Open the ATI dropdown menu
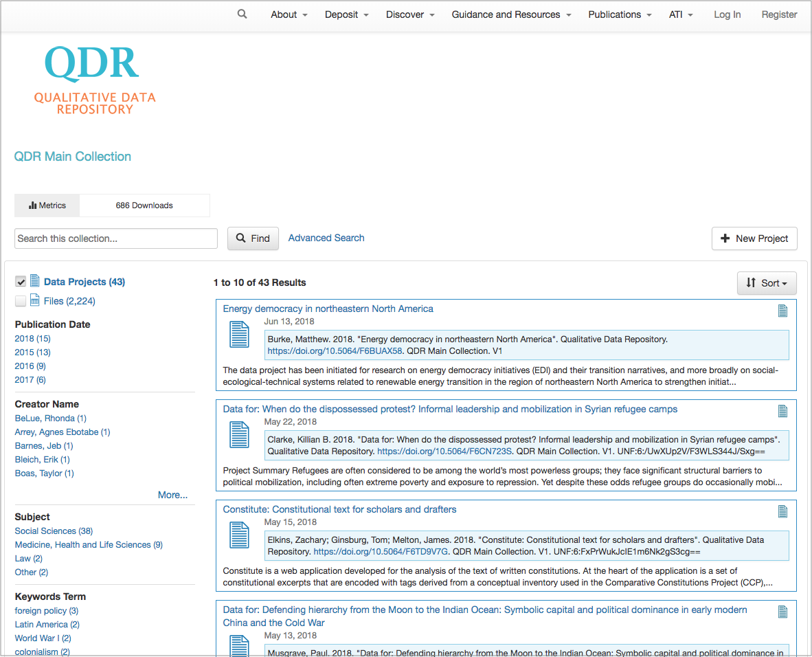This screenshot has height=657, width=812. click(681, 14)
